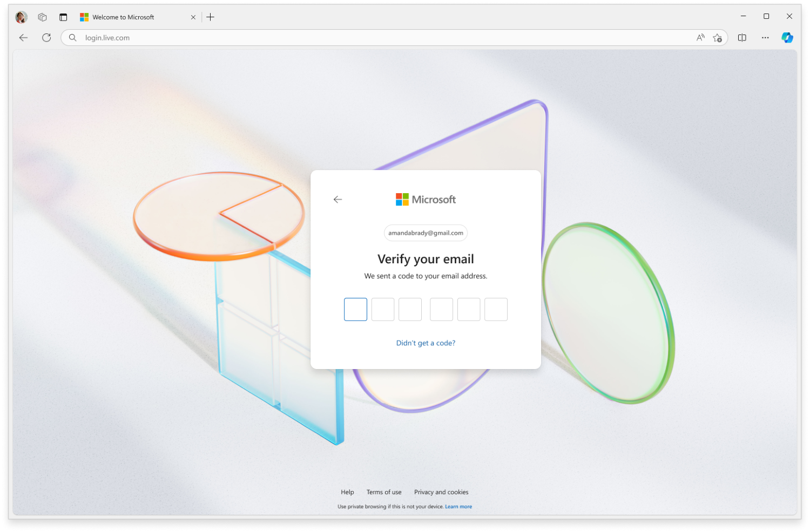Open the Privacy and cookies link
810x532 pixels.
[x=441, y=492]
